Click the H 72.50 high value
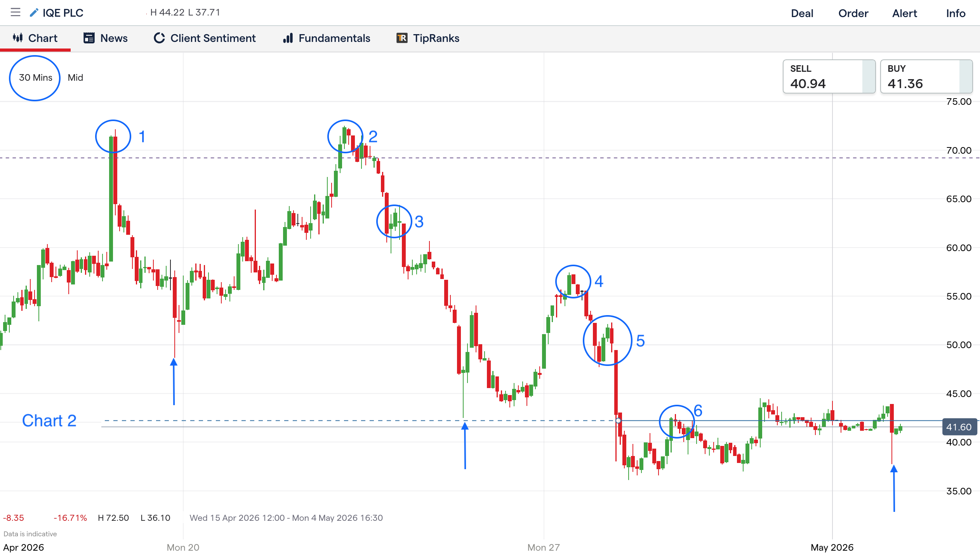Screen dimensions: 980x553 coord(113,518)
